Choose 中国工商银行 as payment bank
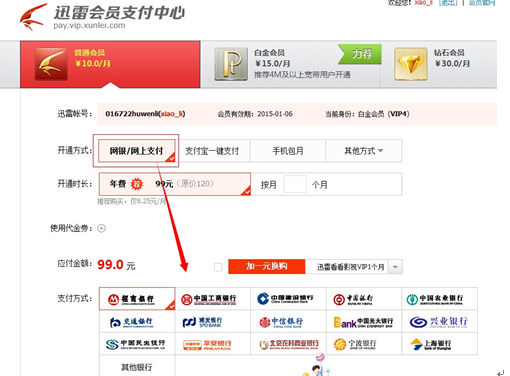510x376 pixels. tap(213, 299)
